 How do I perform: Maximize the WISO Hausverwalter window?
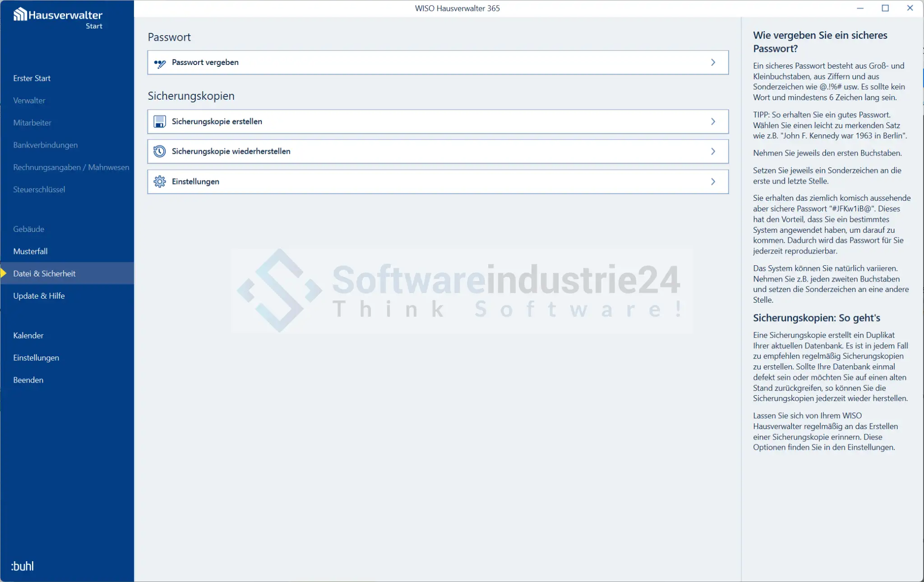pos(885,8)
